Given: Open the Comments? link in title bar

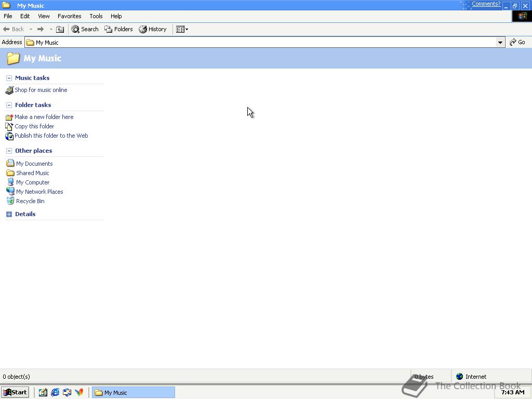Looking at the screenshot, I should click(x=486, y=4).
